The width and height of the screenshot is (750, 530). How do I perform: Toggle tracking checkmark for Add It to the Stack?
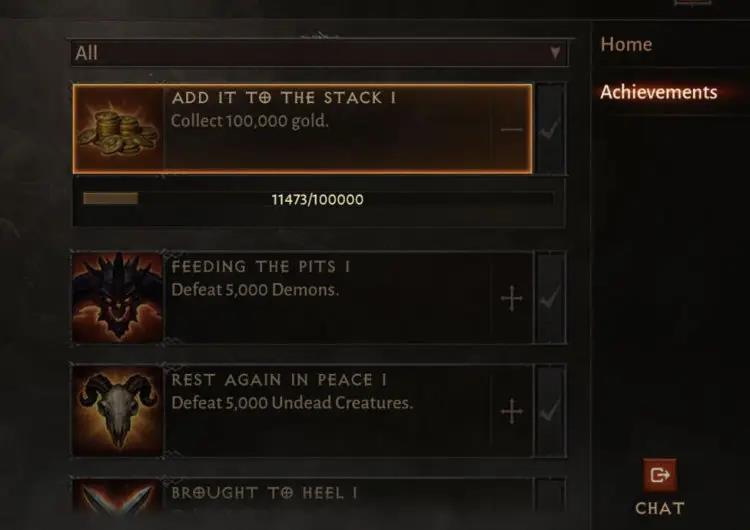(x=551, y=129)
